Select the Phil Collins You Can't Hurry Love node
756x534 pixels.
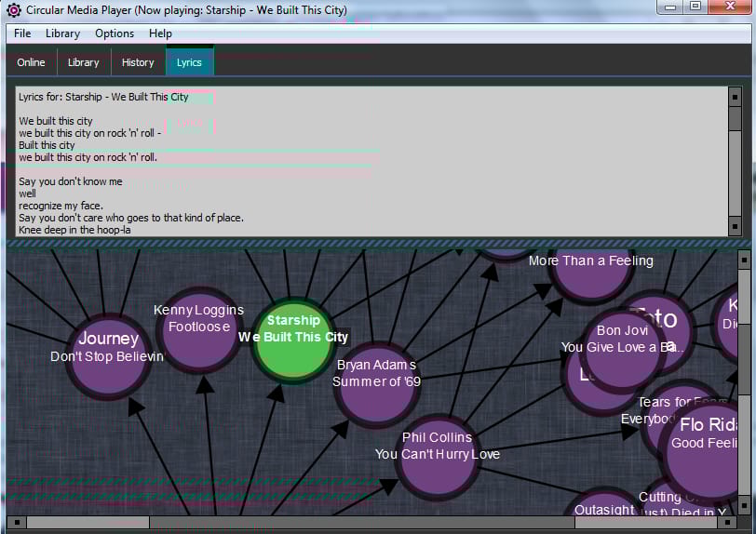tap(438, 456)
